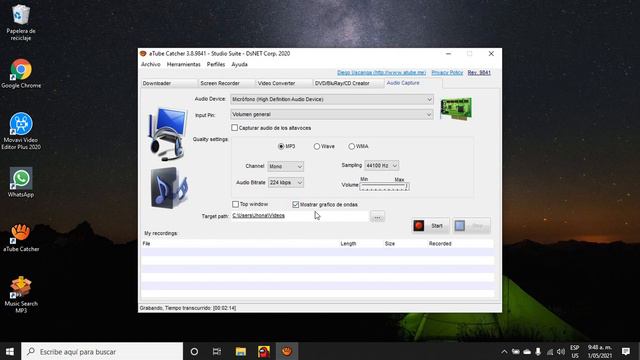The height and width of the screenshot is (360, 640).
Task: Click the Windows search box
Action: pyautogui.click(x=102, y=351)
